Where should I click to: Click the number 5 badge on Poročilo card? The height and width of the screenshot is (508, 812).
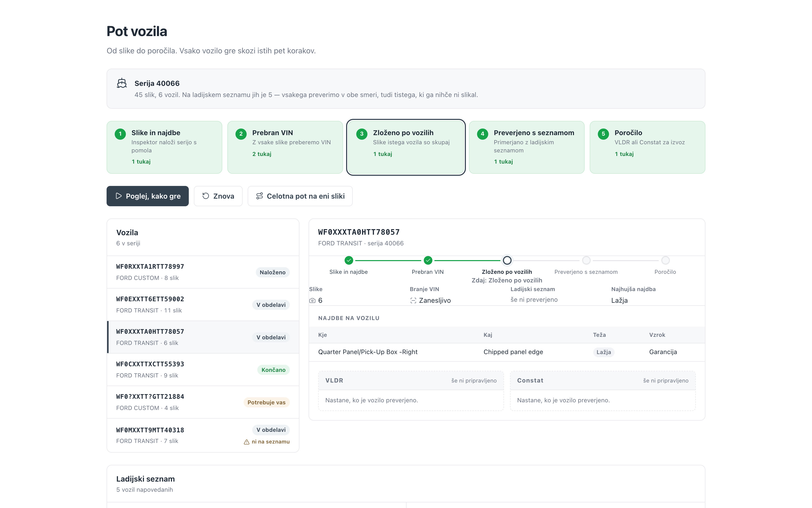coord(603,134)
